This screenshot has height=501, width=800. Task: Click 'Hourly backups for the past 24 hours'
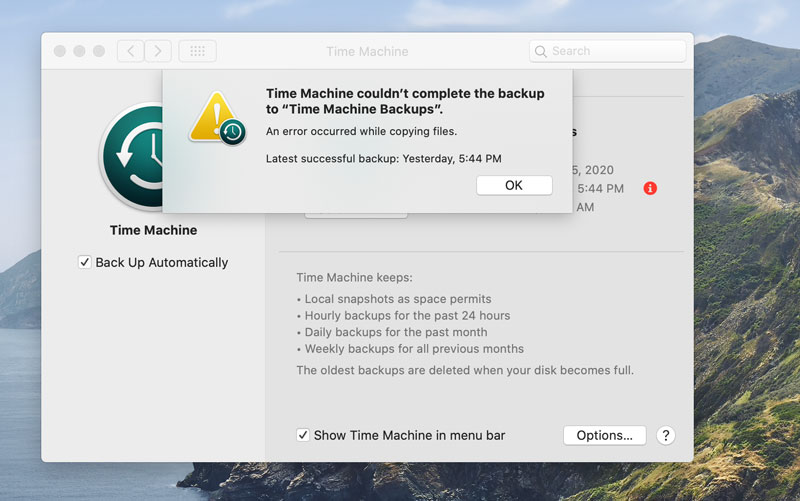pyautogui.click(x=407, y=315)
